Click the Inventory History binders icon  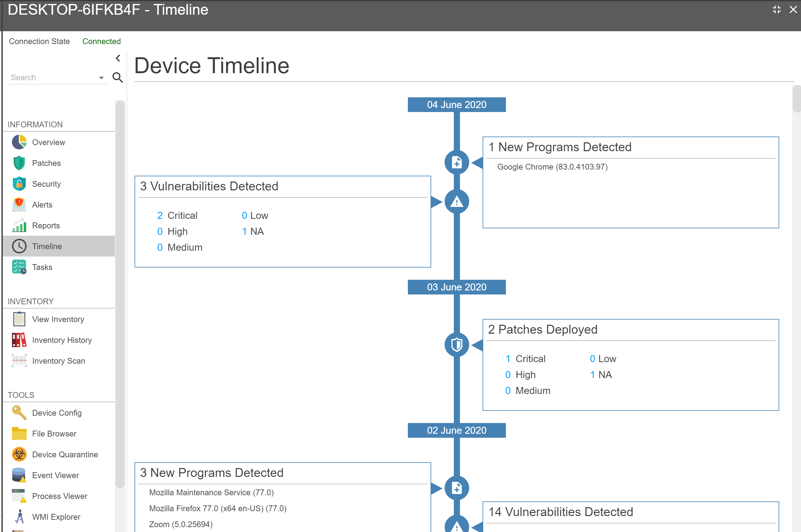pos(19,340)
